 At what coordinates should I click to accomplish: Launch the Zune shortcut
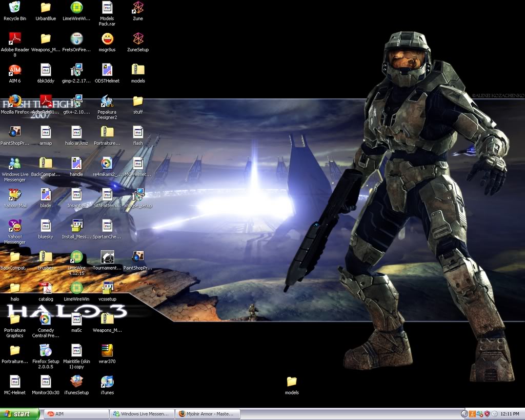[138, 8]
